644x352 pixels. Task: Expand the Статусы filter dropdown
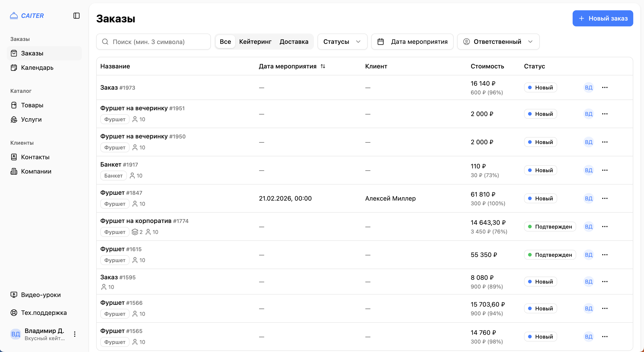342,42
